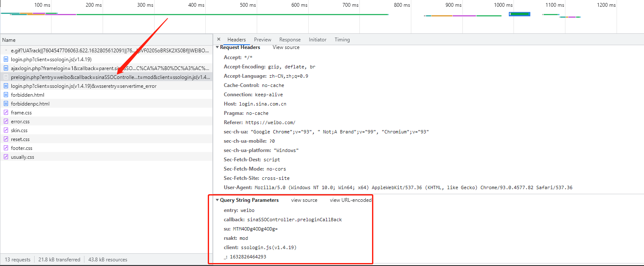Click the 500 ms timeline marker
Image resolution: width=644 pixels, height=266 pixels.
(x=247, y=5)
